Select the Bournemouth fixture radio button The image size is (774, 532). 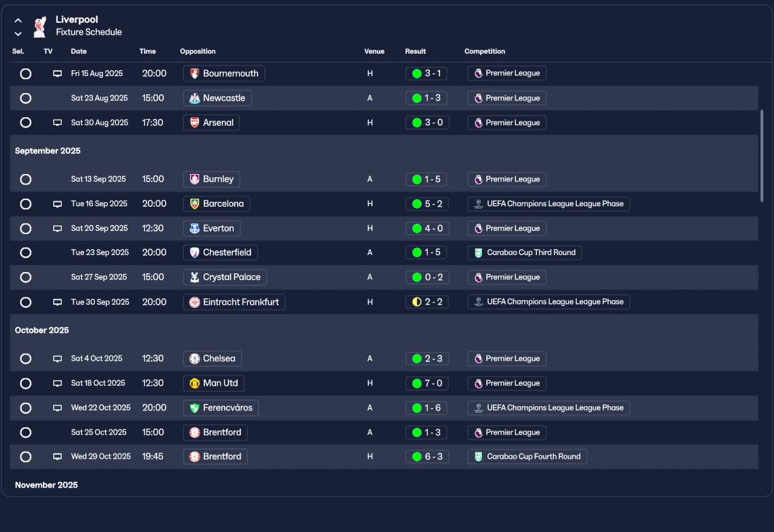coord(25,74)
